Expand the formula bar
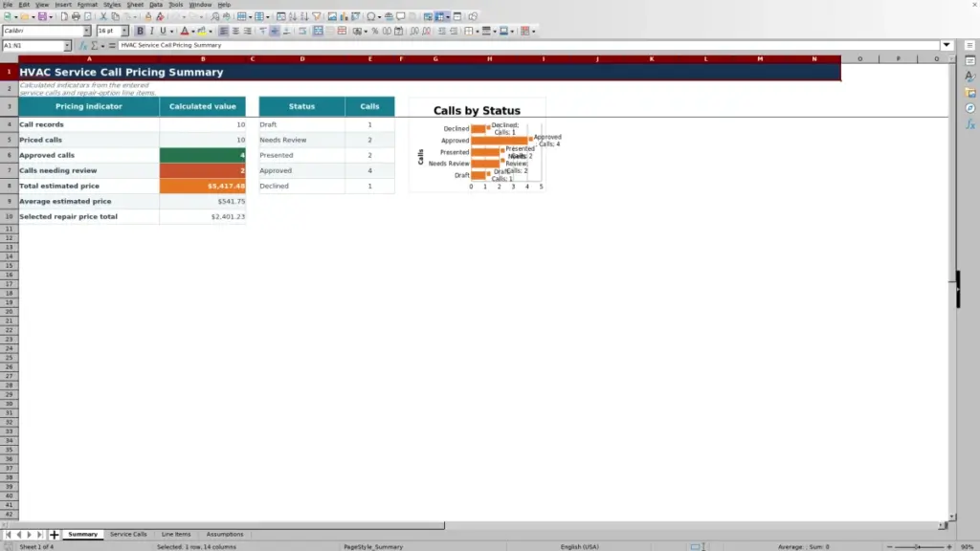Screen dimensions: 980x551 tap(947, 46)
